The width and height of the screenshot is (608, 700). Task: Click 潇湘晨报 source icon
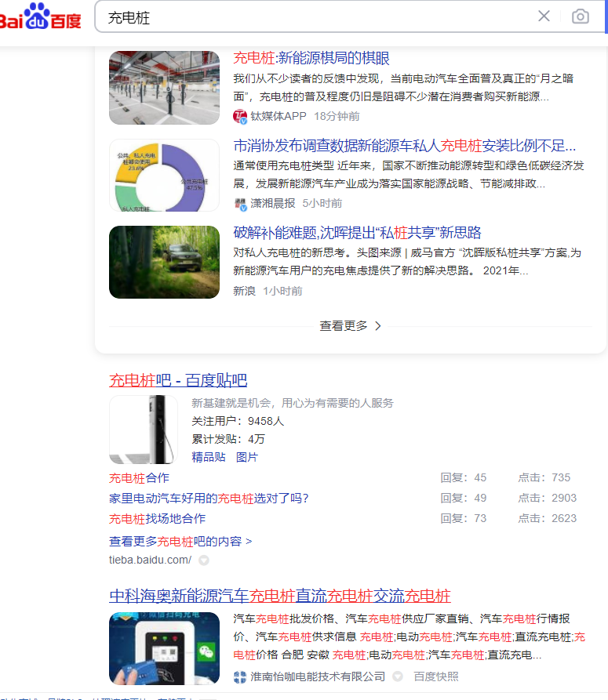point(240,204)
